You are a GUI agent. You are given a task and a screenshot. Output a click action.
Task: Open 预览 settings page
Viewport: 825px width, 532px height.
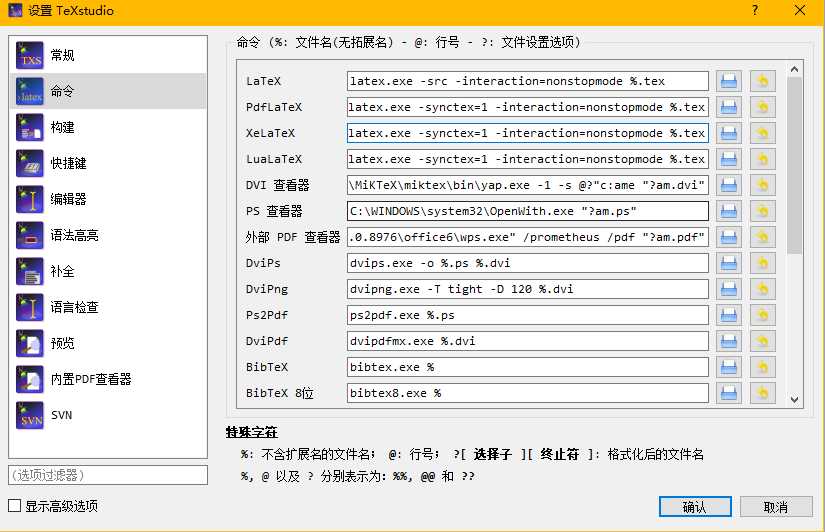108,343
